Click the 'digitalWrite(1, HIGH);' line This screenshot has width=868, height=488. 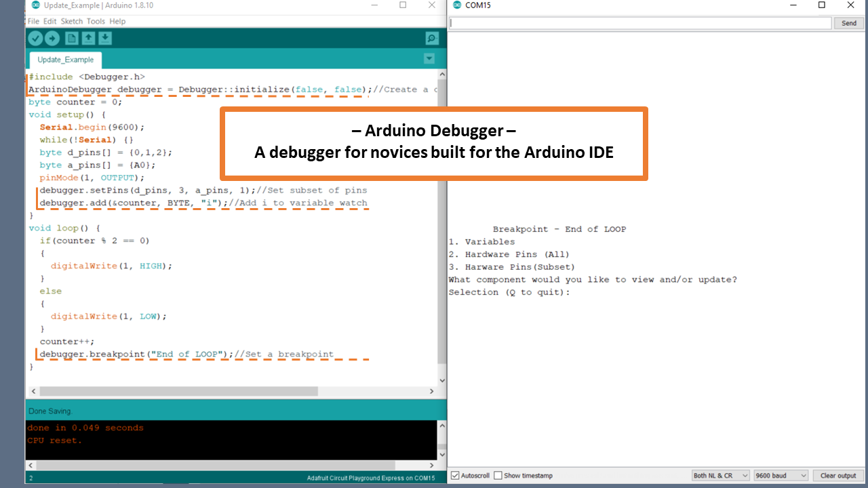(112, 266)
